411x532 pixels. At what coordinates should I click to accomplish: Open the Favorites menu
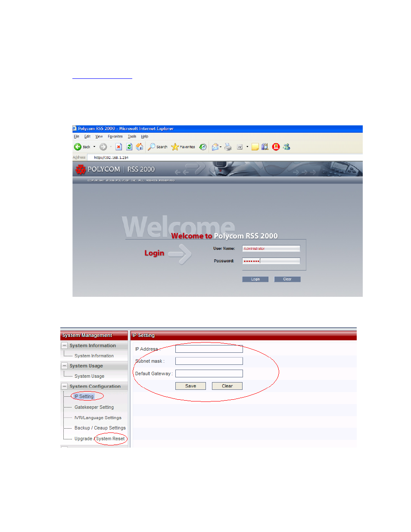[x=115, y=137]
